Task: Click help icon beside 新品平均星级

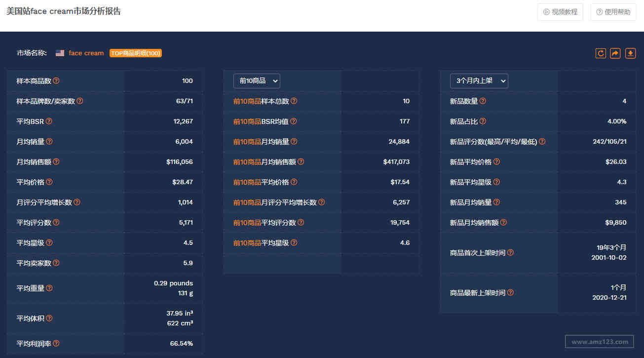Action: (496, 182)
